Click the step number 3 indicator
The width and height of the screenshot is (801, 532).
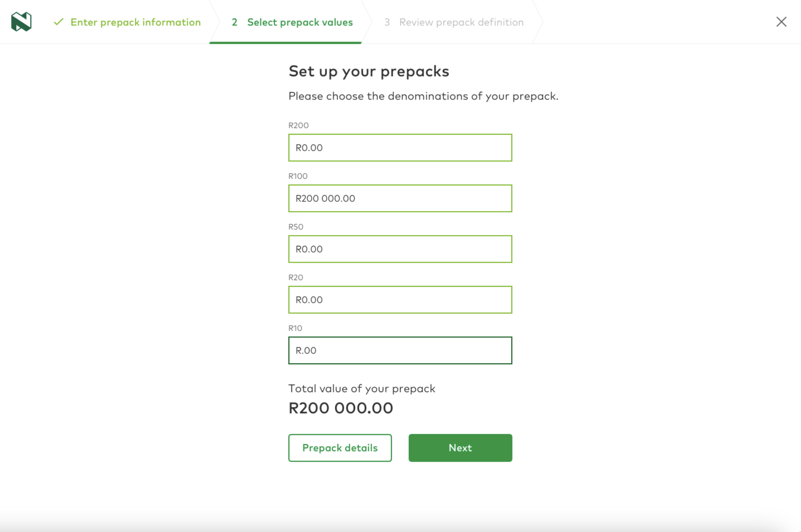click(x=387, y=22)
